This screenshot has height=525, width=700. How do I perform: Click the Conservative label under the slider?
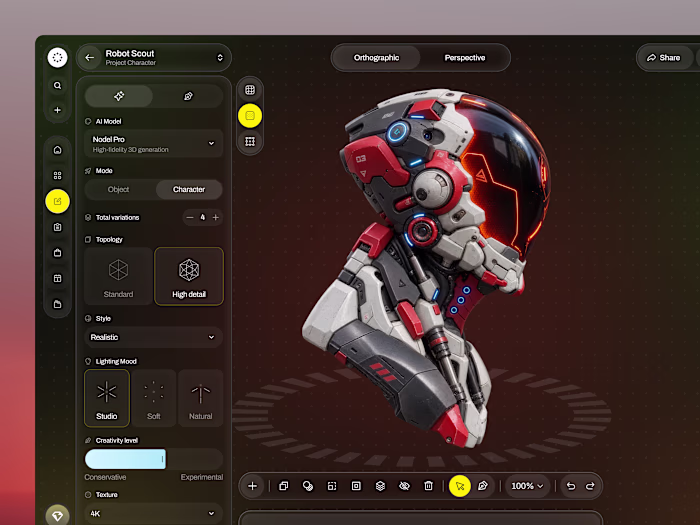pos(105,477)
